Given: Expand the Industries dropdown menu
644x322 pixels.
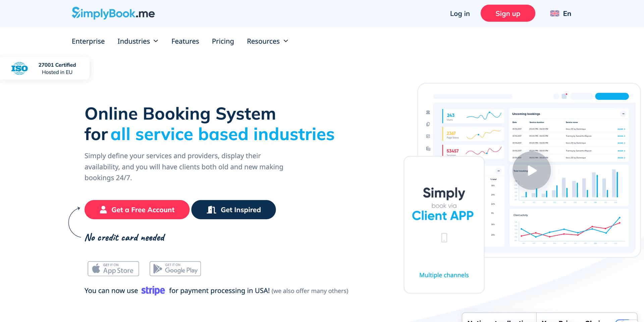Looking at the screenshot, I should click(x=138, y=41).
